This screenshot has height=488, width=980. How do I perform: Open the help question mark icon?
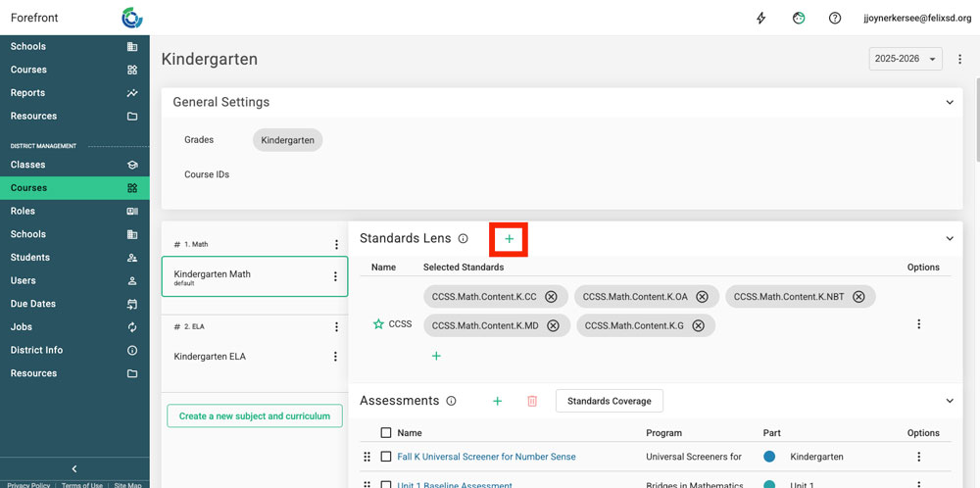[x=835, y=18]
